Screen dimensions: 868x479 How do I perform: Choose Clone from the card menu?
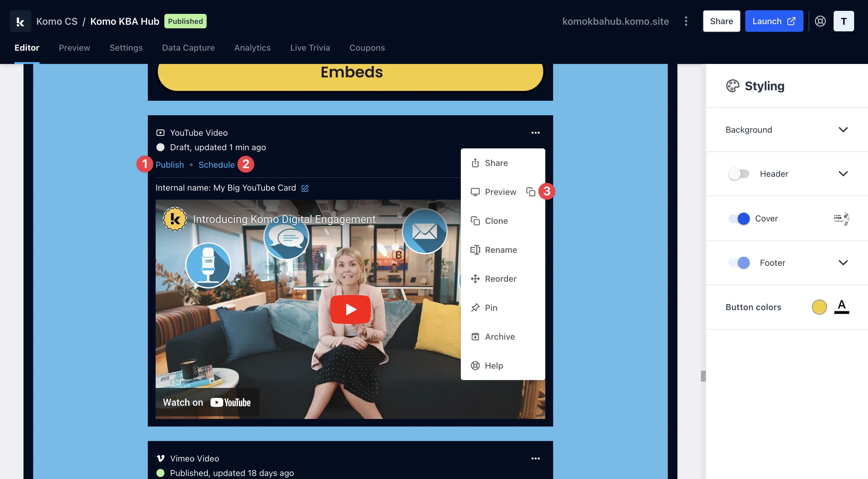(502, 221)
